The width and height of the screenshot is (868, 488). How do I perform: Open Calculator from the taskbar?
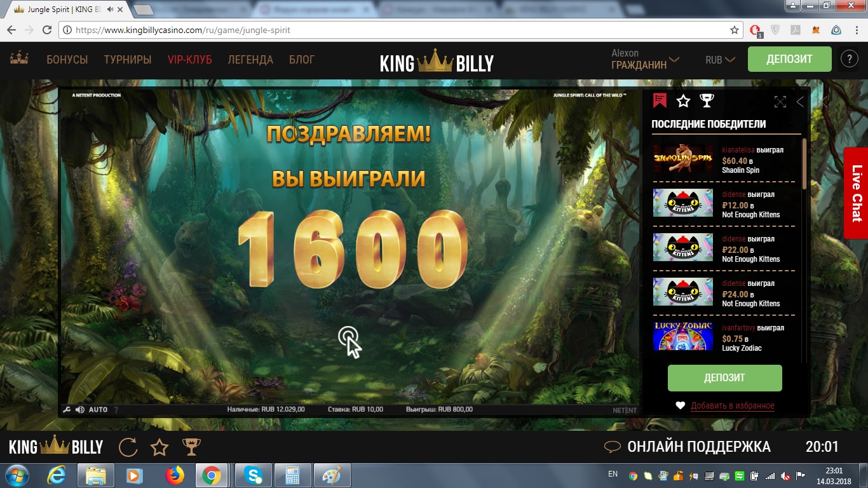[292, 475]
